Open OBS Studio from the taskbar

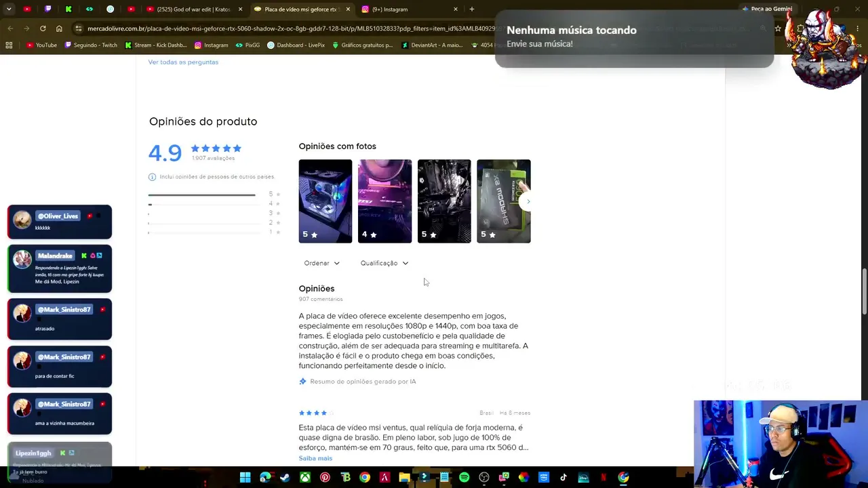(x=484, y=477)
